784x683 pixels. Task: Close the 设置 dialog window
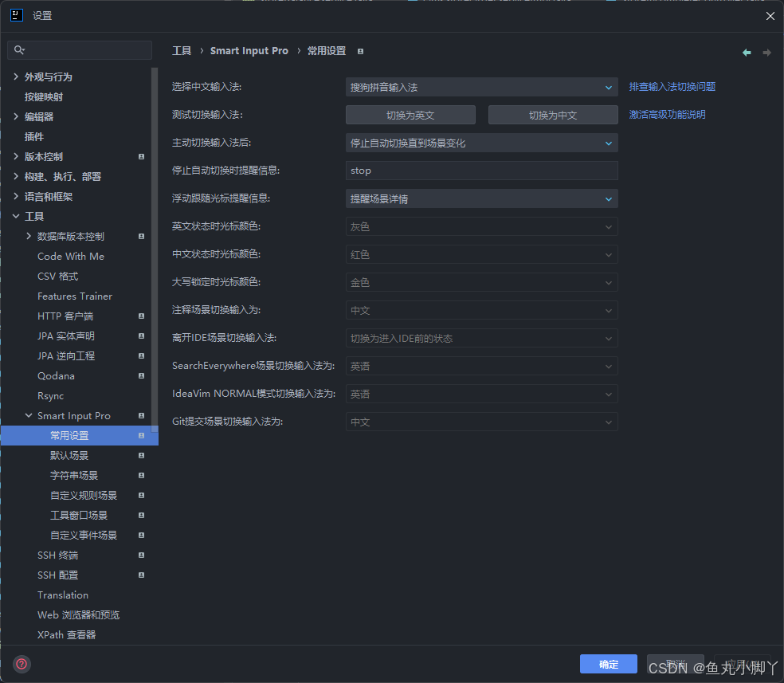(x=770, y=16)
